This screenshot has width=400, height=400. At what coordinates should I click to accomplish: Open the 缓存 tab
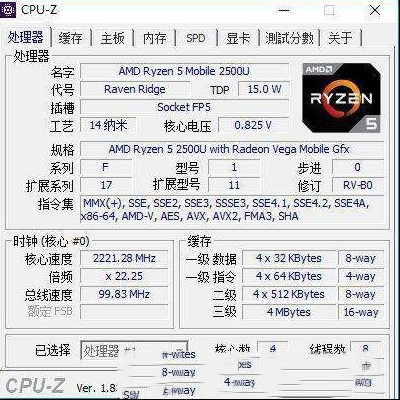pos(70,38)
